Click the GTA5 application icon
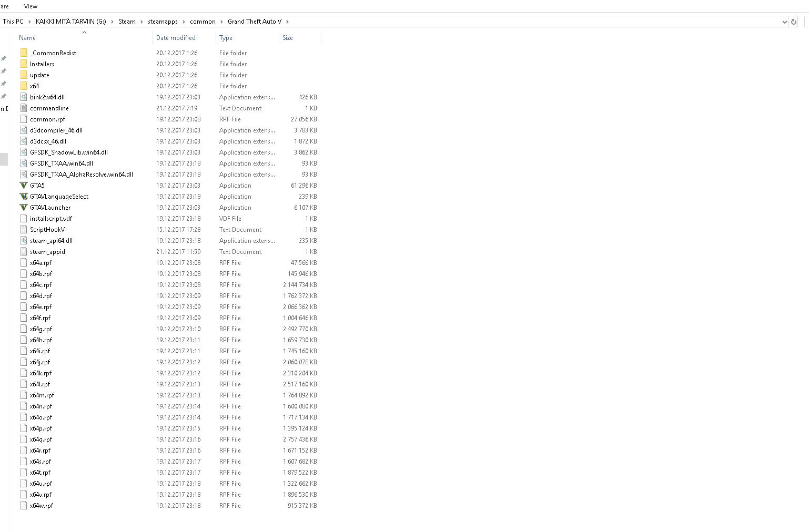809x532 pixels. pos(24,186)
